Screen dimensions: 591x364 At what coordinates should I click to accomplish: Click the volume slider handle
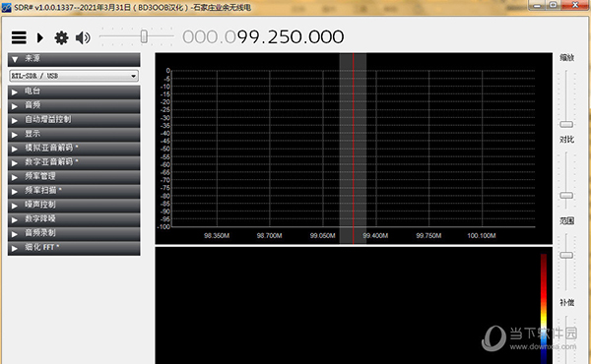click(144, 36)
